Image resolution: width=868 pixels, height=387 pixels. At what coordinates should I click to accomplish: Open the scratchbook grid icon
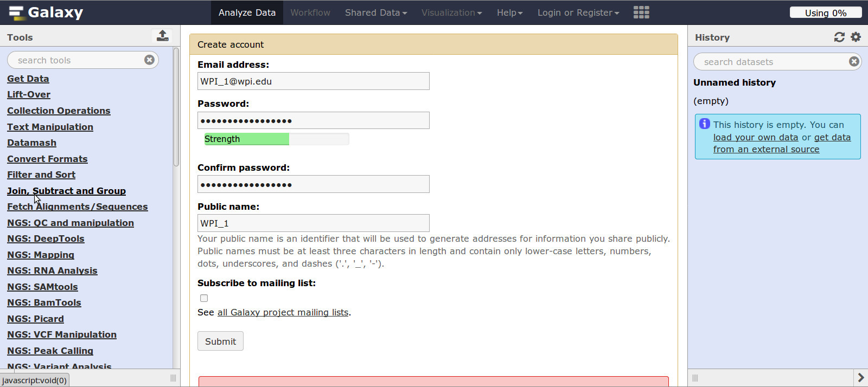(641, 12)
